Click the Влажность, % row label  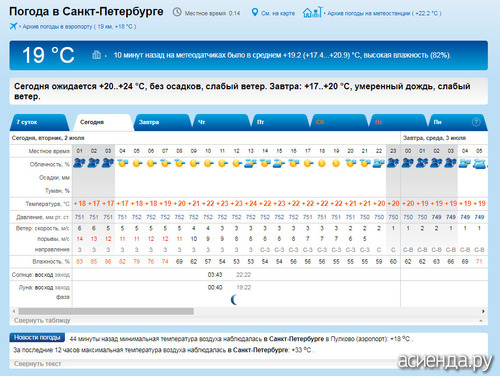51,262
